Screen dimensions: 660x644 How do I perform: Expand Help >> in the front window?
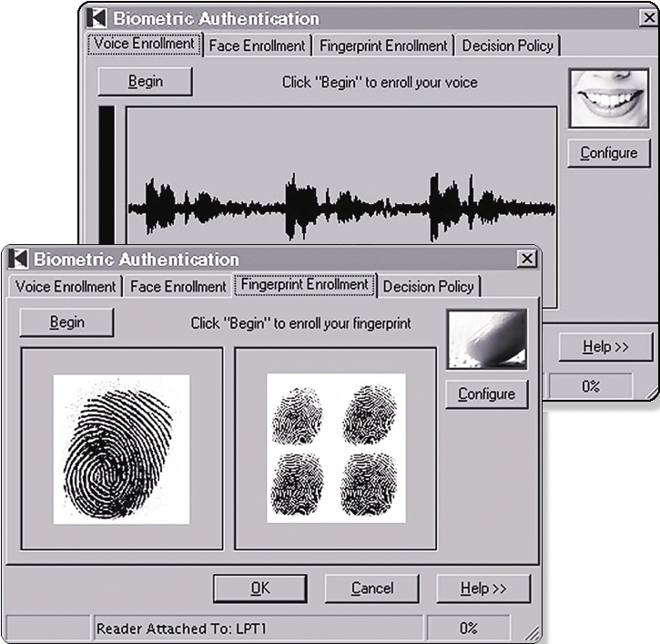click(483, 588)
